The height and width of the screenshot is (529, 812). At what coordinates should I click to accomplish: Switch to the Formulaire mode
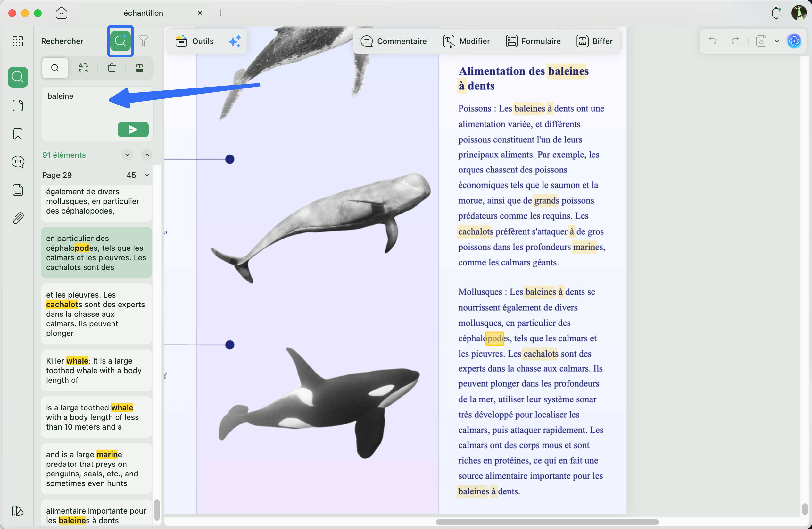coord(533,41)
